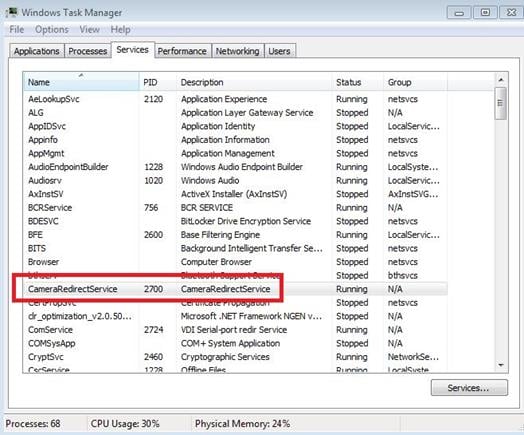Select the CryptSvc service row
Image resolution: width=524 pixels, height=435 pixels.
(x=236, y=357)
